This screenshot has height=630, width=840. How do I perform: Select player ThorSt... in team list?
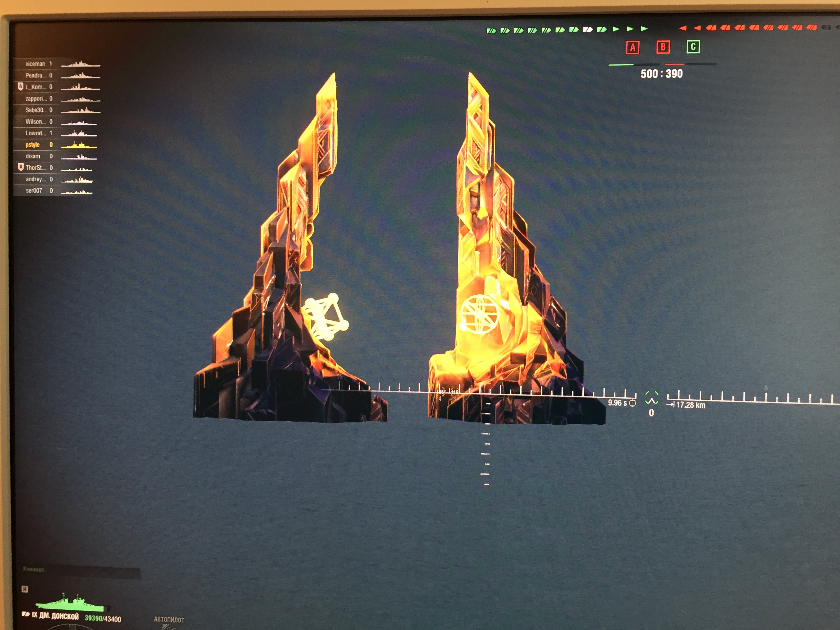[x=36, y=168]
